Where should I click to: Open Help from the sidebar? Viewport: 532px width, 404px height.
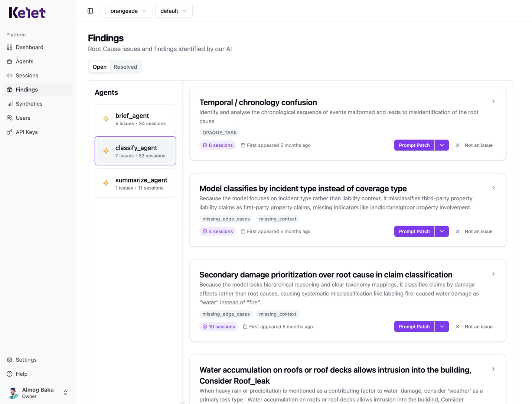21,374
